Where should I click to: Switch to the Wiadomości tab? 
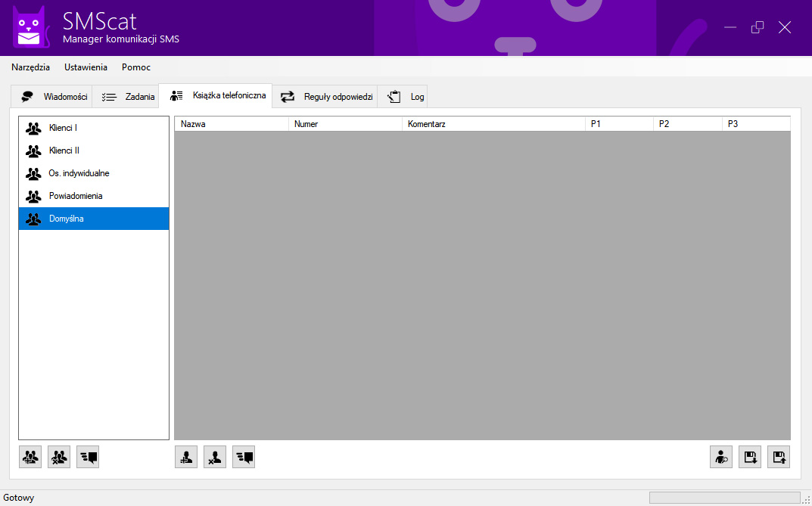pyautogui.click(x=51, y=97)
